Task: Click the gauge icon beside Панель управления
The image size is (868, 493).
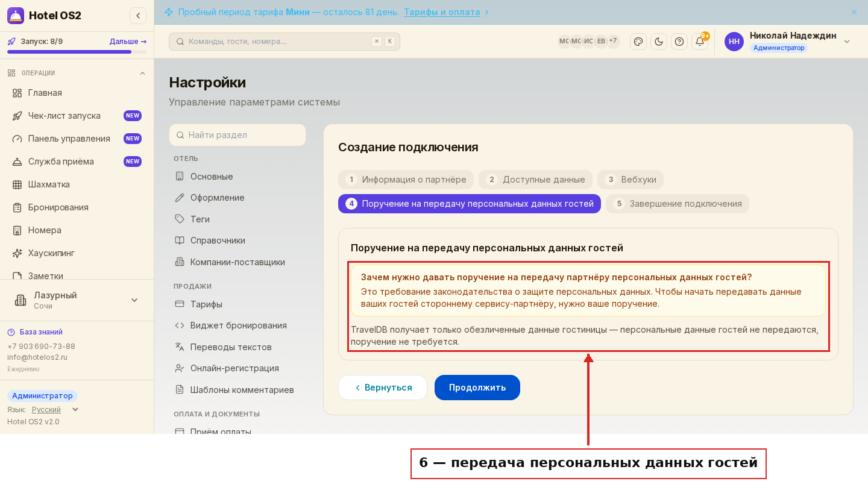Action: pos(17,139)
